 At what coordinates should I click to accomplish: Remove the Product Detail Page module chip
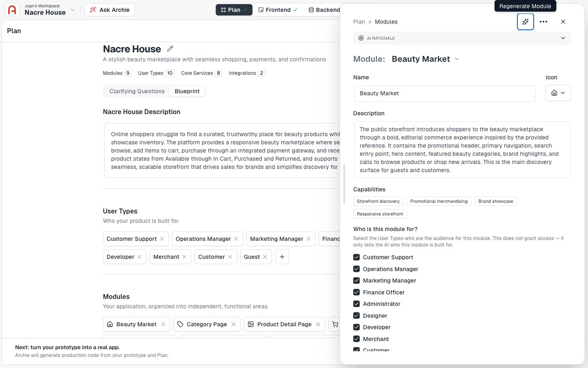click(x=318, y=324)
